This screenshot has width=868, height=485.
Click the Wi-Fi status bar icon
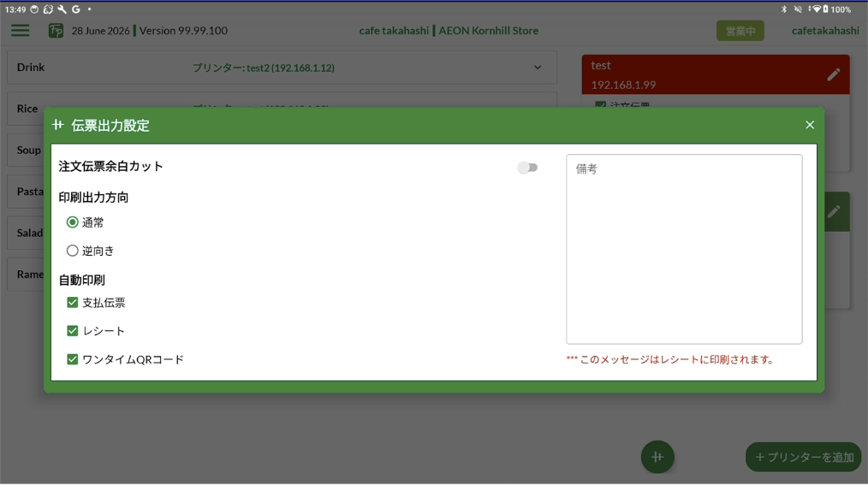[x=816, y=9]
